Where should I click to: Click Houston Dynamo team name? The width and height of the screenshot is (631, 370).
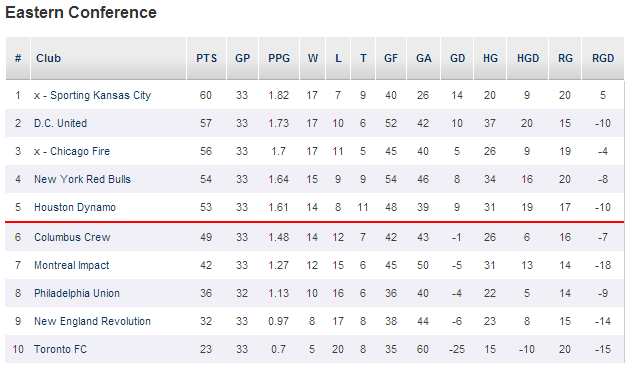point(75,207)
